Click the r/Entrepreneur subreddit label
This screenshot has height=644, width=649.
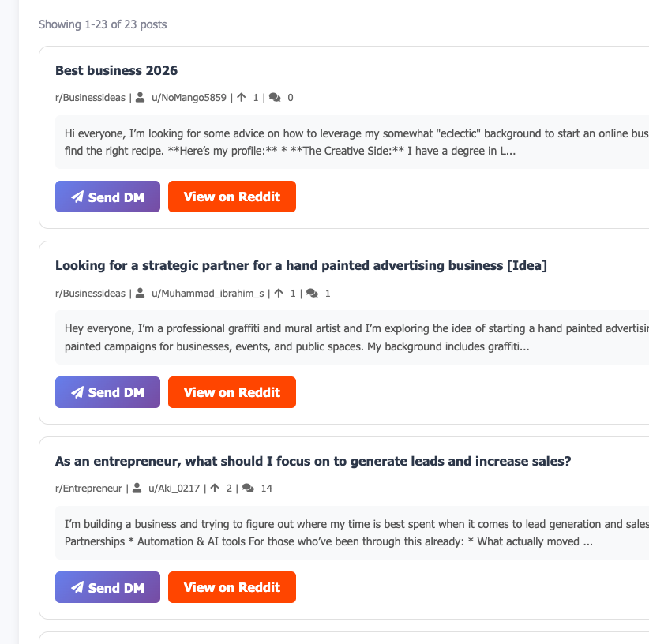(x=88, y=489)
